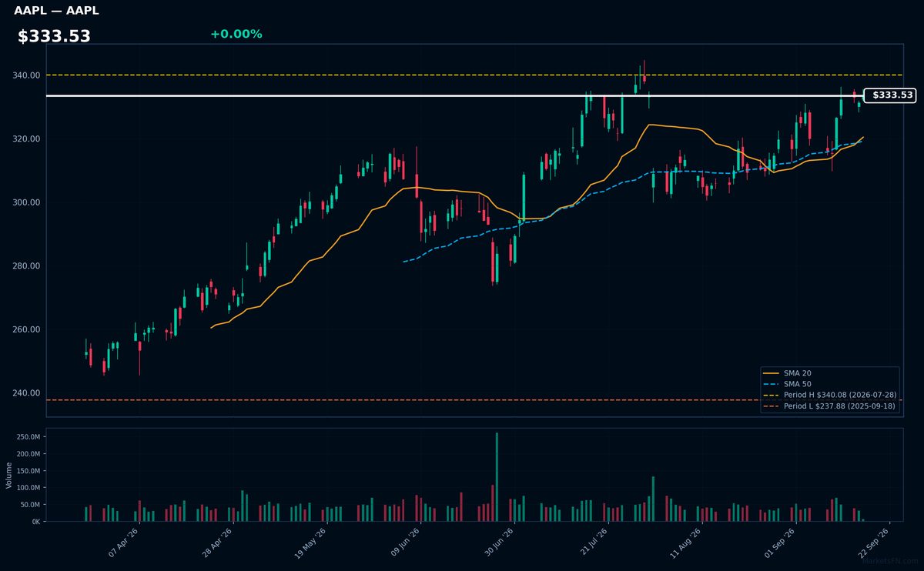Click the 150.0M volume axis label
This screenshot has height=571, width=924.
tap(28, 471)
